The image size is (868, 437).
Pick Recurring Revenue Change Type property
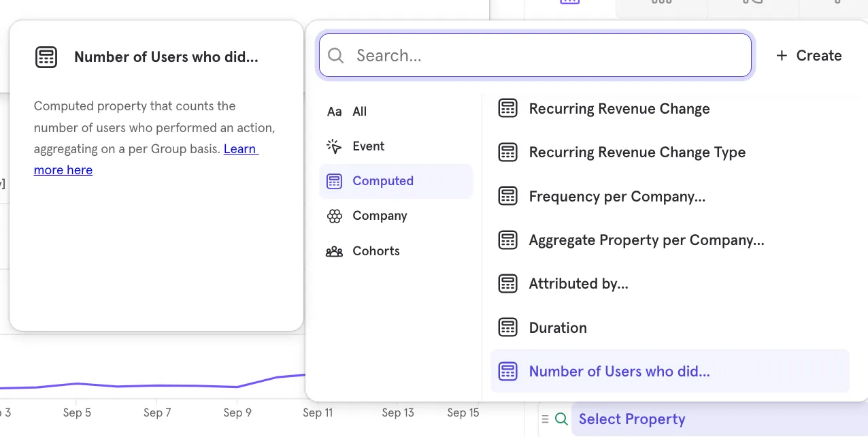(637, 152)
